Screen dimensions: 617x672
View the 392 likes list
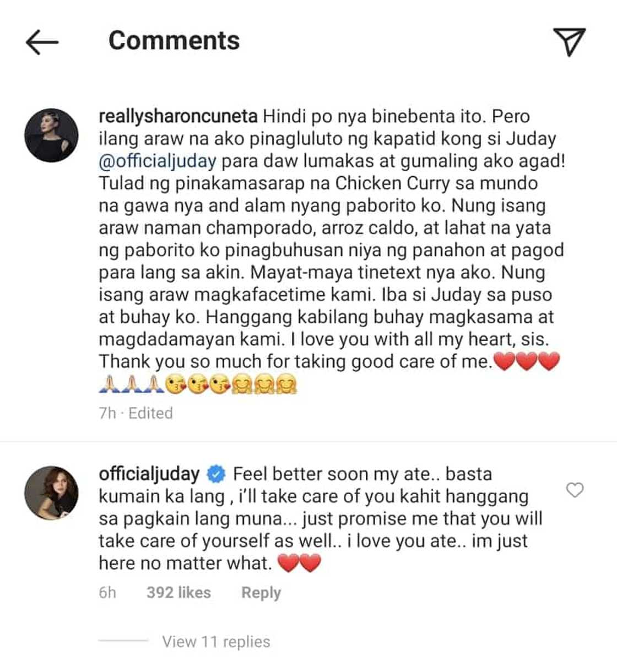(x=178, y=592)
